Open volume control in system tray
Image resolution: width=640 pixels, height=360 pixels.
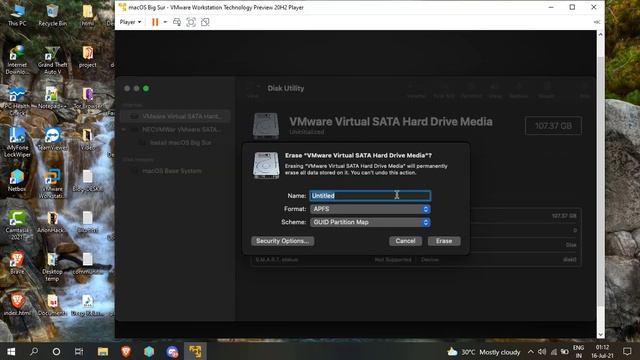pos(542,351)
